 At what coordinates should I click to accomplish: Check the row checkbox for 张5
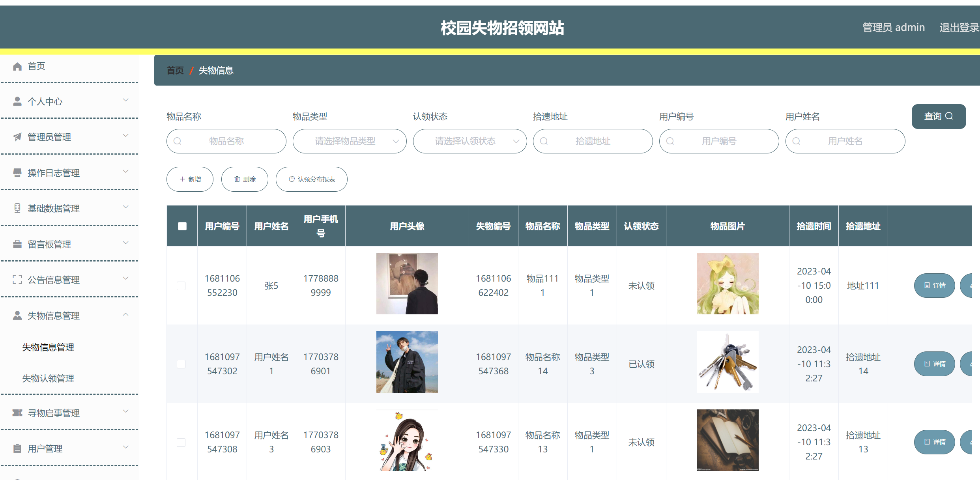pyautogui.click(x=181, y=286)
